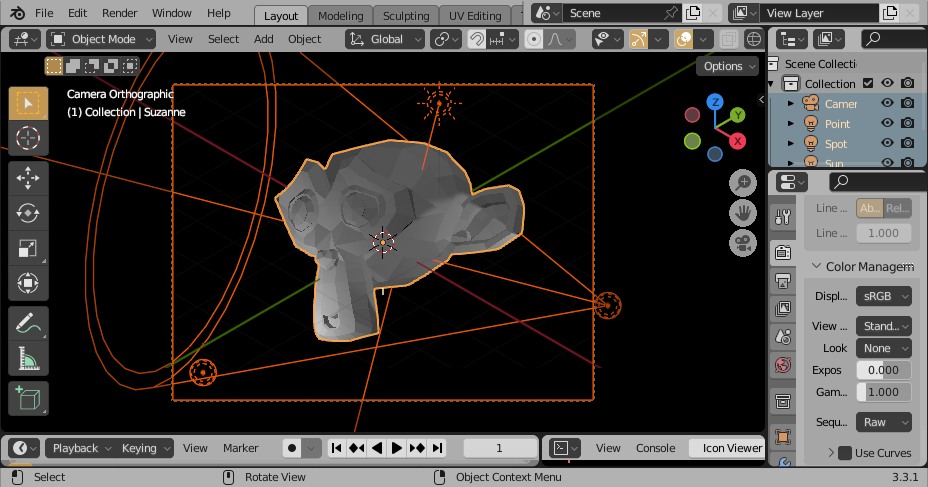This screenshot has width=928, height=487.
Task: Open the Render properties tab
Action: [783, 253]
